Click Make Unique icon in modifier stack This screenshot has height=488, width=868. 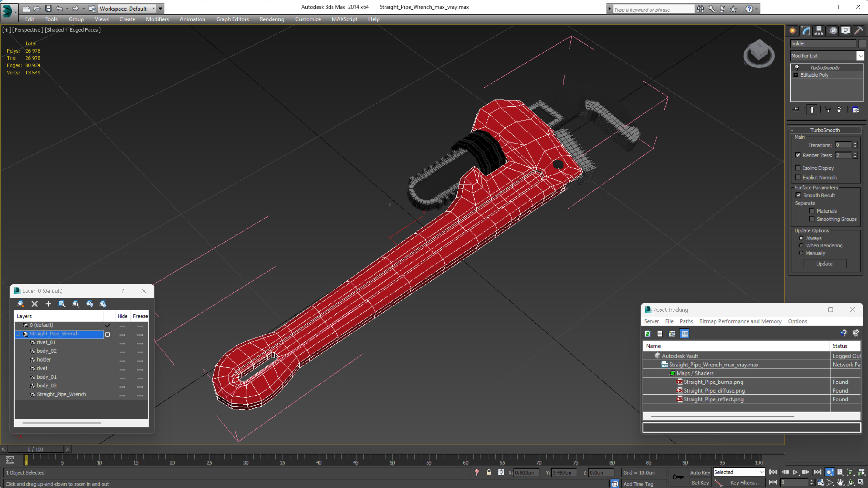tap(828, 109)
